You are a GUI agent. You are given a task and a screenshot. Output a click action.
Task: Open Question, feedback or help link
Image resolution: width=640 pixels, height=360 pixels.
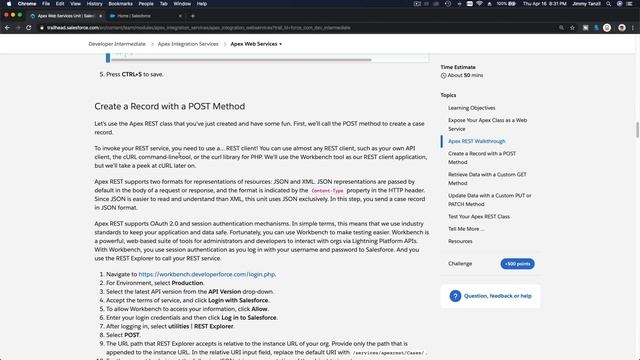[x=498, y=296]
